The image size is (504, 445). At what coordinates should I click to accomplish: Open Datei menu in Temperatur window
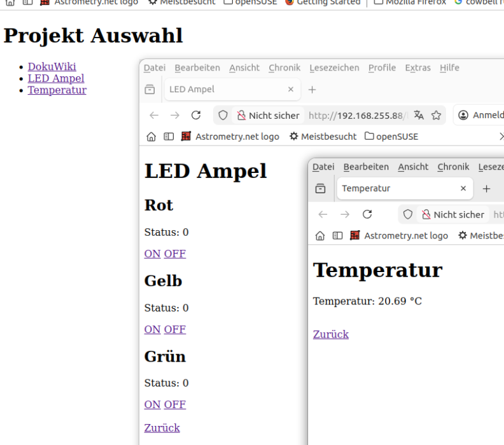(323, 167)
